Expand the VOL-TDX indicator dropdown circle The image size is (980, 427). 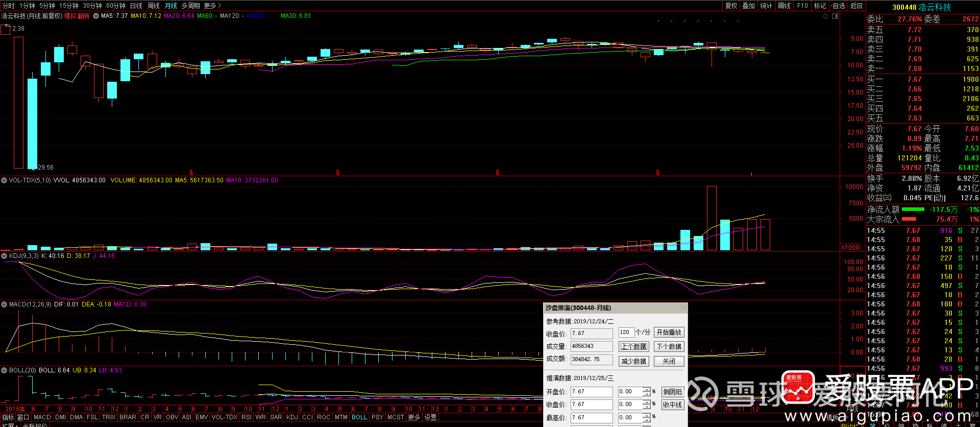tap(4, 180)
